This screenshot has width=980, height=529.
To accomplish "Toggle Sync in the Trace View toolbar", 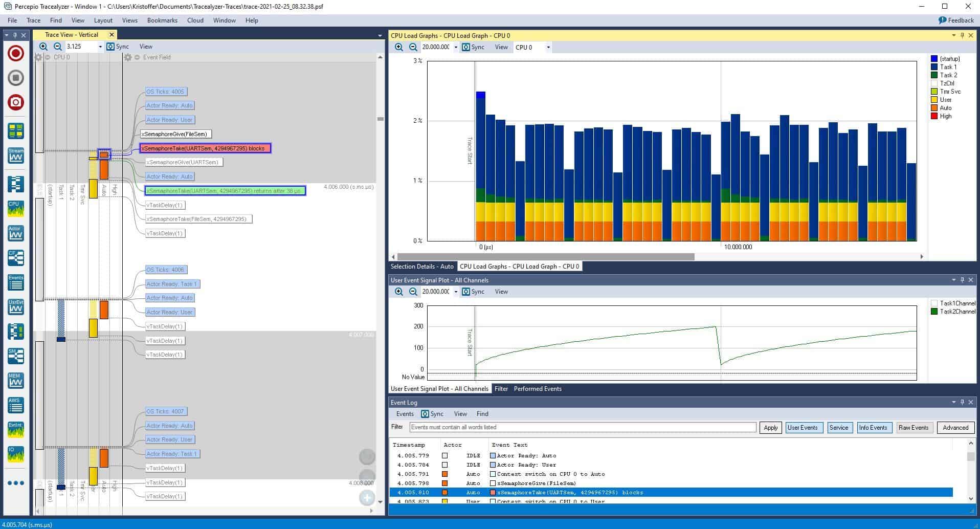I will 118,46.
